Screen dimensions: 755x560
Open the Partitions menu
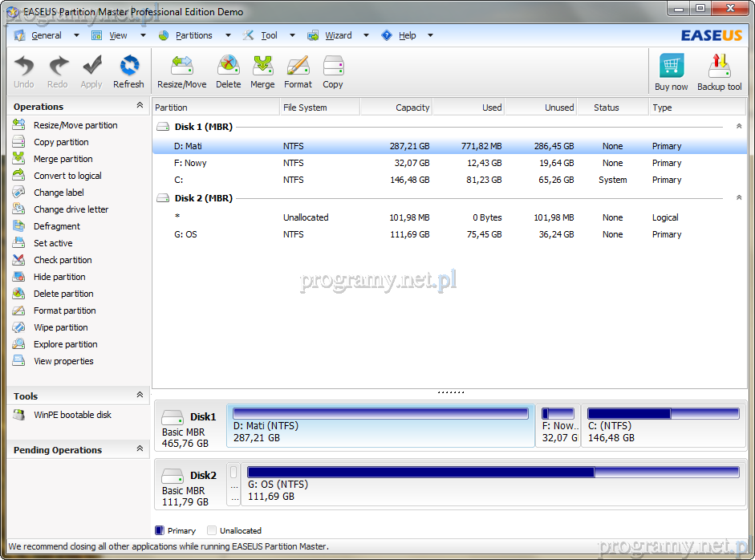(x=193, y=35)
